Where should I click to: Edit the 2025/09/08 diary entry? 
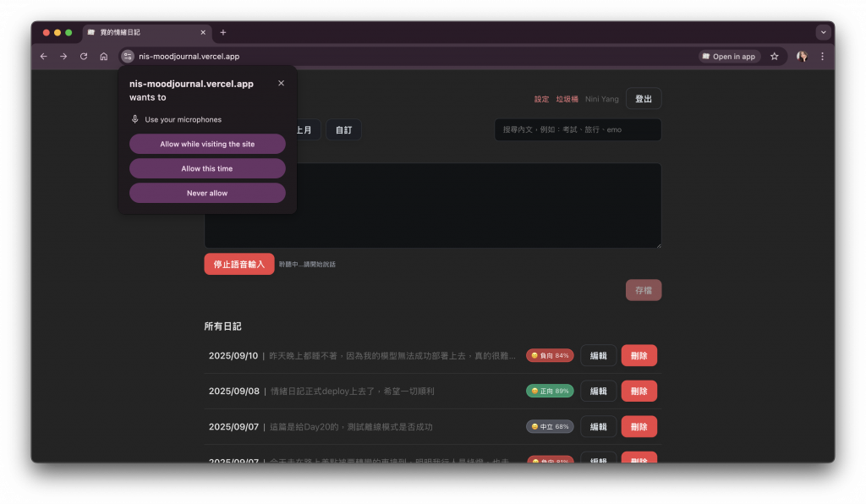tap(598, 391)
